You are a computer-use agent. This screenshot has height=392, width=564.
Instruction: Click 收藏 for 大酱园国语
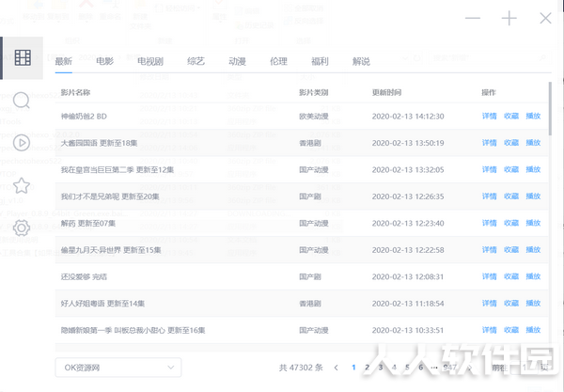[511, 143]
